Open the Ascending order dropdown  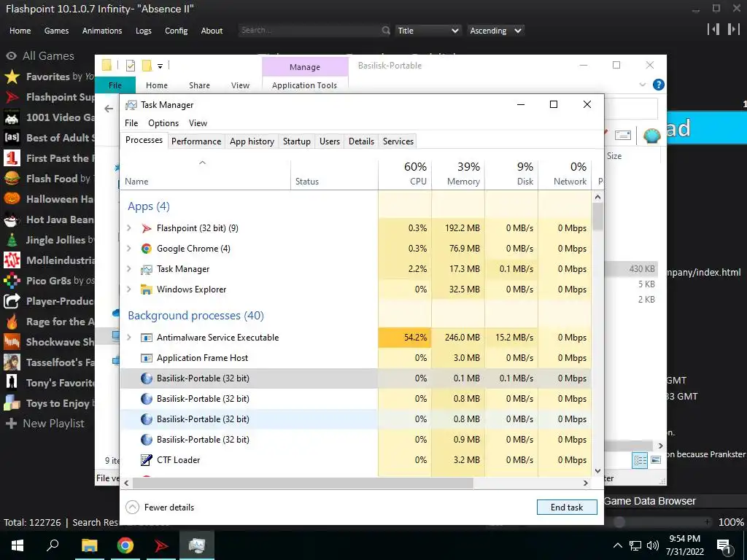click(x=495, y=31)
